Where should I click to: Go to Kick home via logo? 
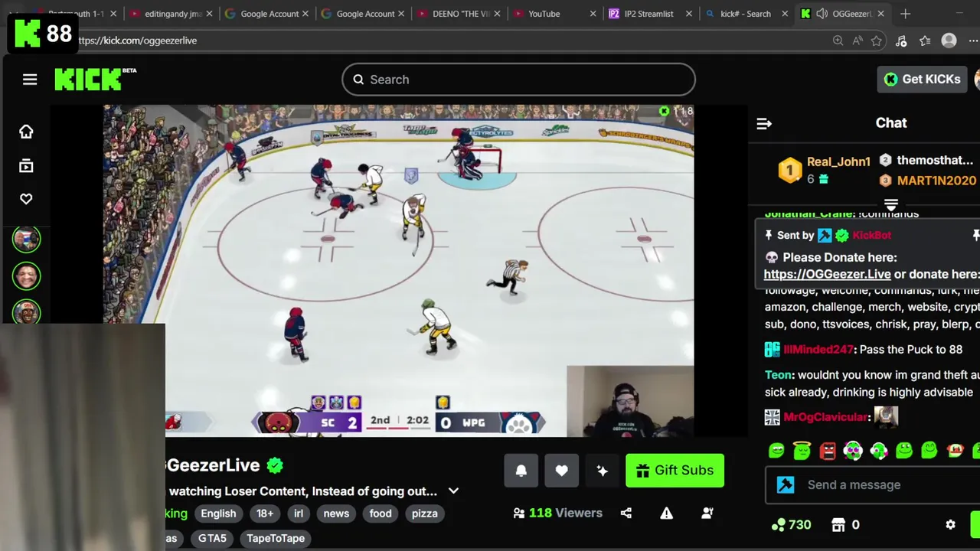[95, 79]
